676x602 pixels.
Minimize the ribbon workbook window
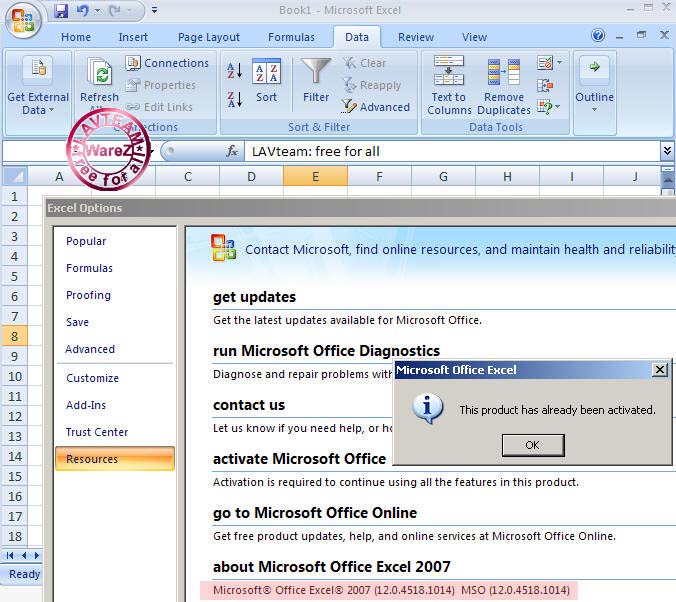(620, 36)
